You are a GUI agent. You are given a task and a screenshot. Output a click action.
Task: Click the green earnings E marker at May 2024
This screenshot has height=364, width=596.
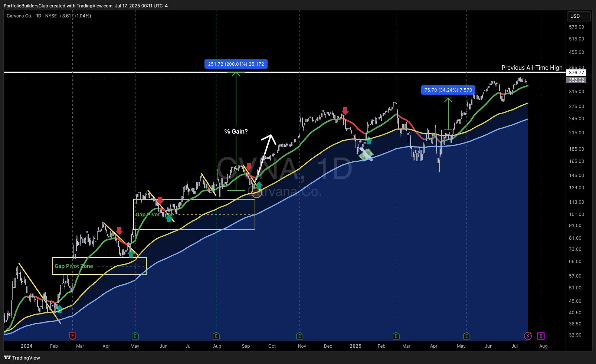point(135,336)
